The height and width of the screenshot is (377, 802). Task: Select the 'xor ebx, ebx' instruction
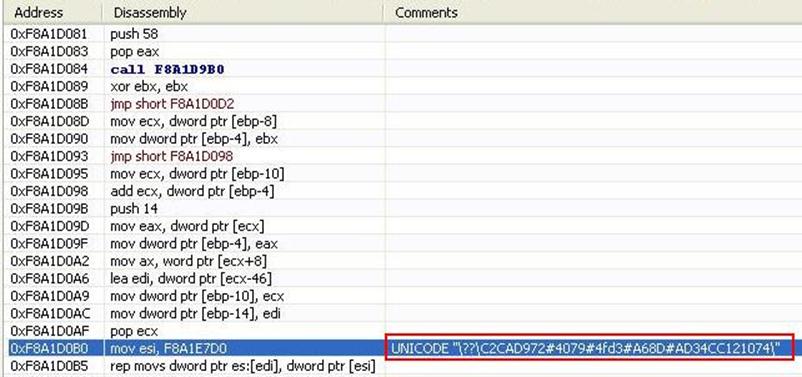(x=149, y=86)
